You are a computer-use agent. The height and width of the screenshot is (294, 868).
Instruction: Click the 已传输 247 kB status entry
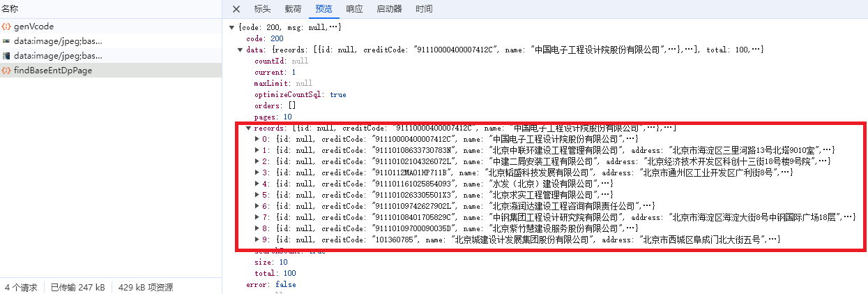(77, 287)
